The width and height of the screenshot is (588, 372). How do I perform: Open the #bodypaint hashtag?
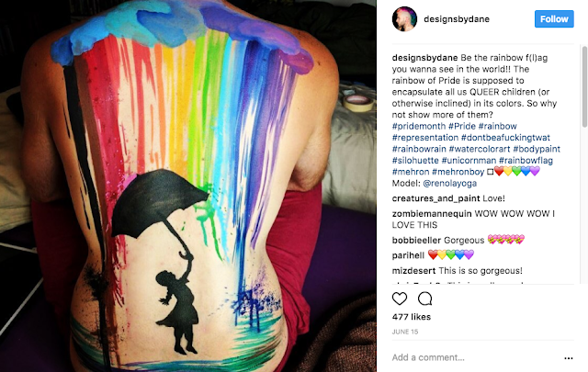pos(537,149)
